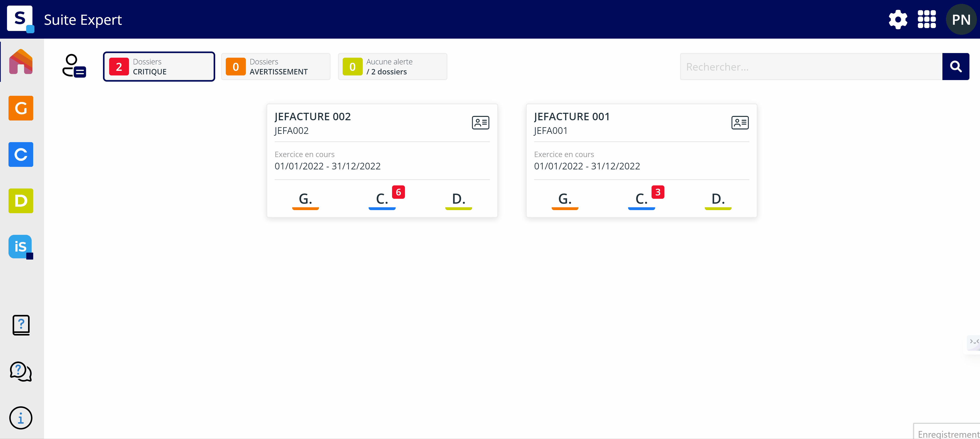The image size is (980, 439).
Task: Open the JEFACTURE 001 dossier title
Action: pyautogui.click(x=572, y=116)
